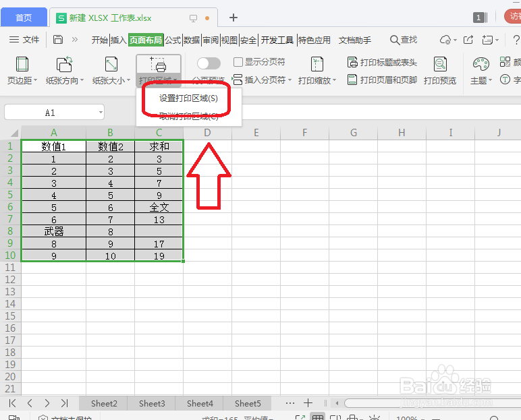Image resolution: width=521 pixels, height=420 pixels.
Task: Choose 取消打印区域(C) menu item
Action: 188,116
